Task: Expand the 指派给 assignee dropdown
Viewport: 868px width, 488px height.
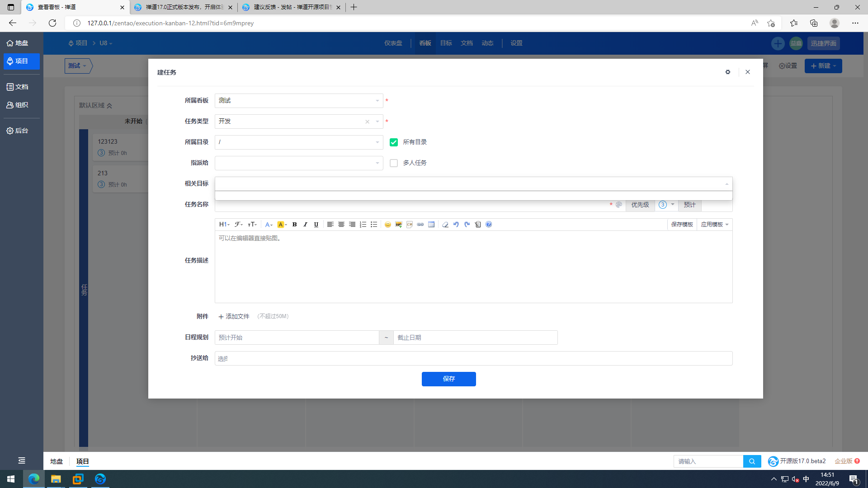Action: point(298,163)
